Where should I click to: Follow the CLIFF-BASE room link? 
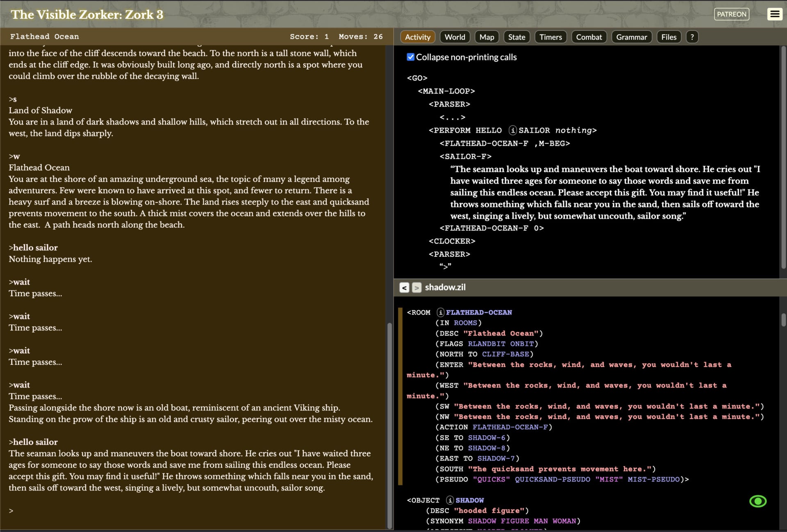coord(505,354)
